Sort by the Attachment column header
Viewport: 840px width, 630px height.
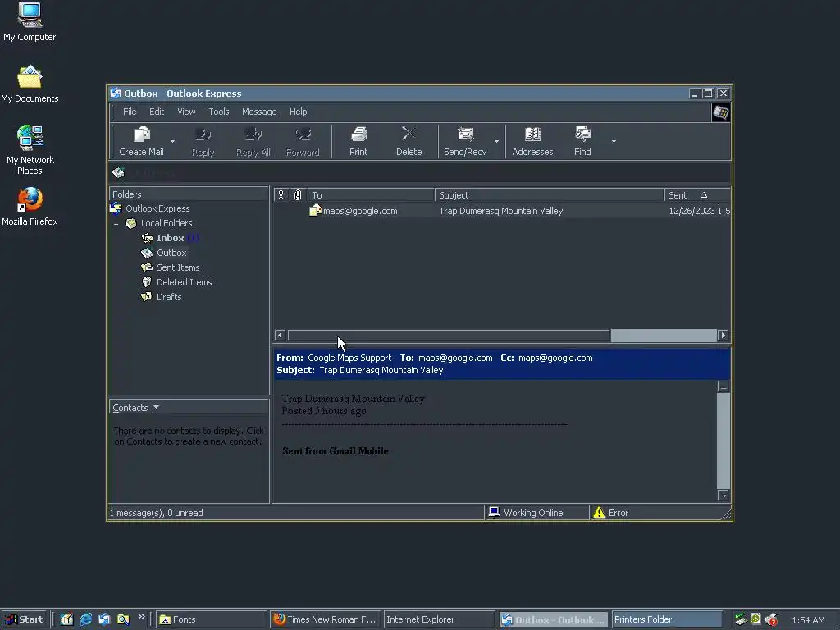(298, 195)
